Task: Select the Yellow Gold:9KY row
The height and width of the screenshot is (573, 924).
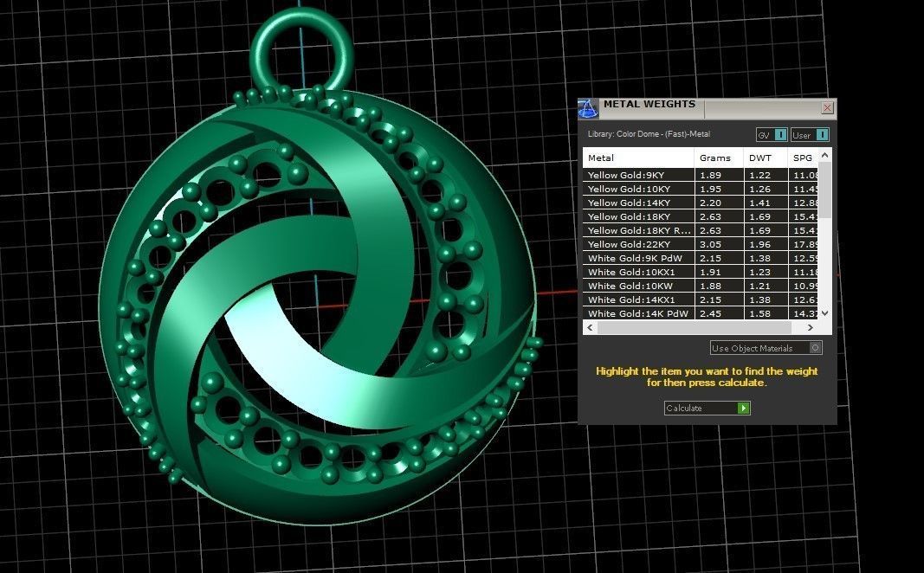Action: 701,175
